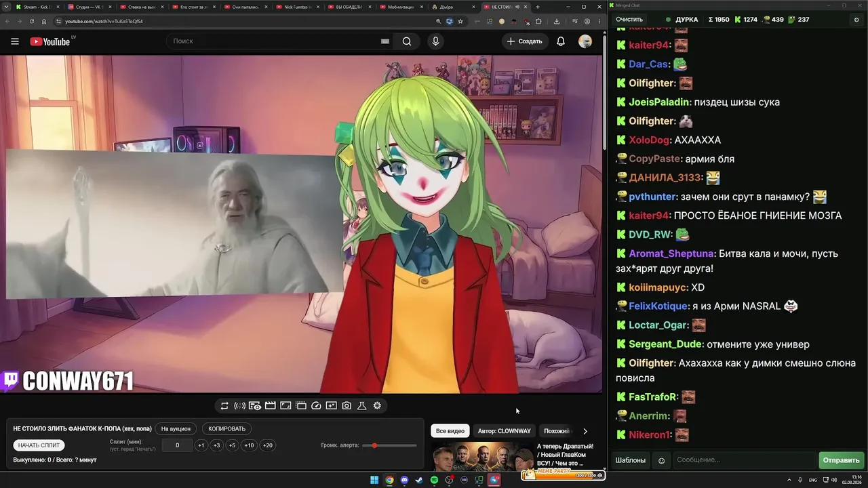Click username 'Sergeant_Dude' in chat
The height and width of the screenshot is (488, 868).
666,344
